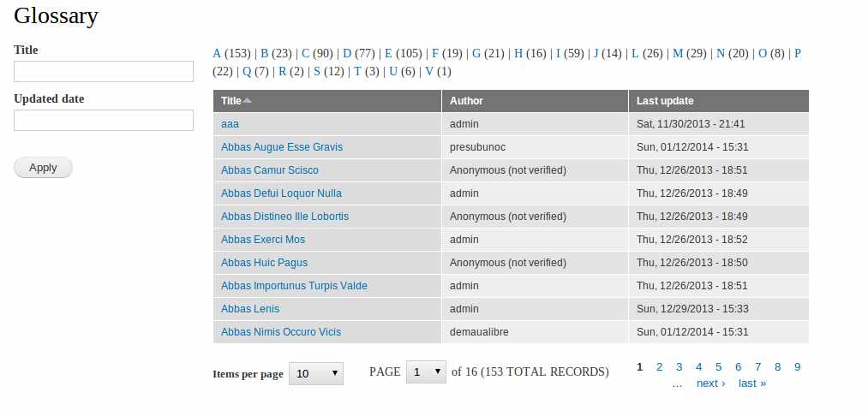
Task: Sort table by Last update header
Action: coord(665,101)
